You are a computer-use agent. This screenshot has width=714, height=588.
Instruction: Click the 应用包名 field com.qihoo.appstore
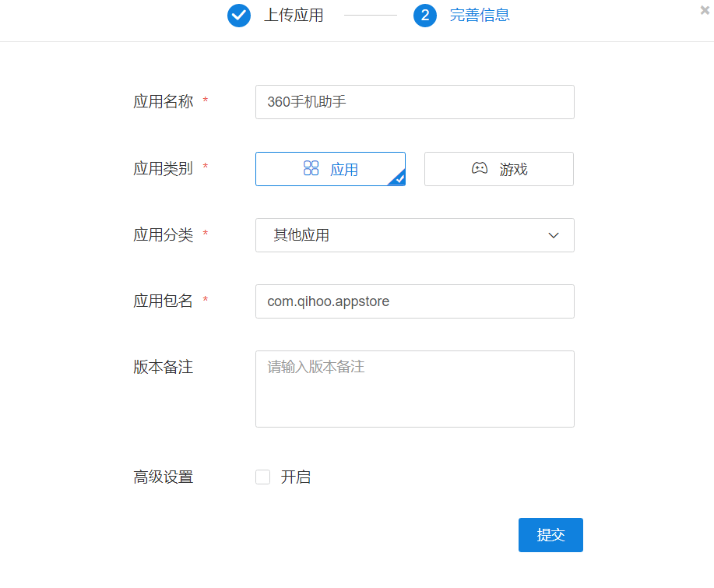click(415, 301)
